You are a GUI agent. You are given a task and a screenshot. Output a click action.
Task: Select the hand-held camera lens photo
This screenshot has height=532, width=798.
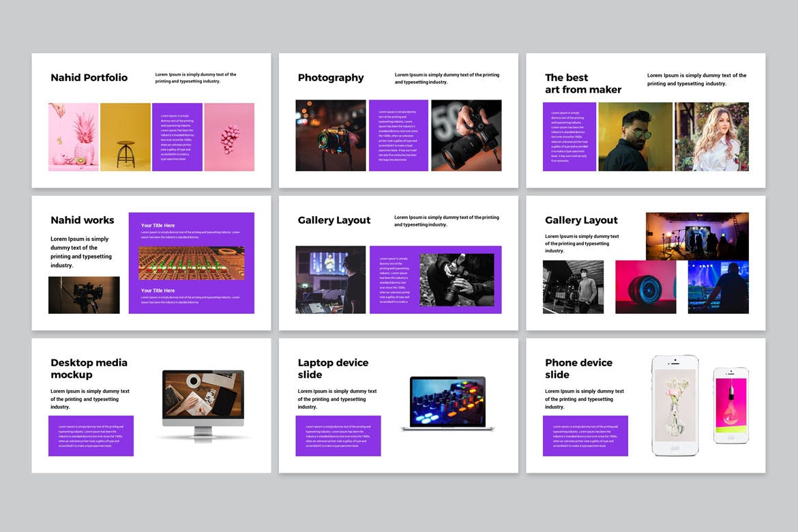pos(466,136)
